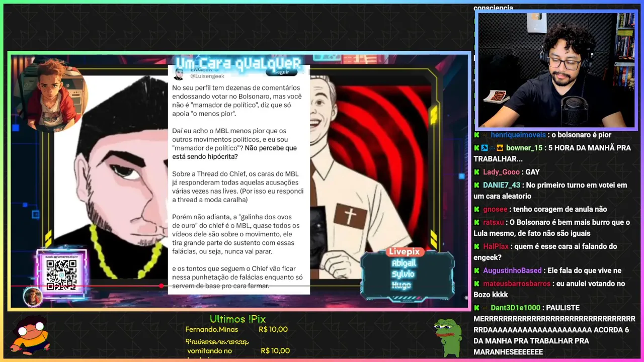This screenshot has height=362, width=644.
Task: Click the green K badge beside HalPlax
Action: (x=476, y=246)
